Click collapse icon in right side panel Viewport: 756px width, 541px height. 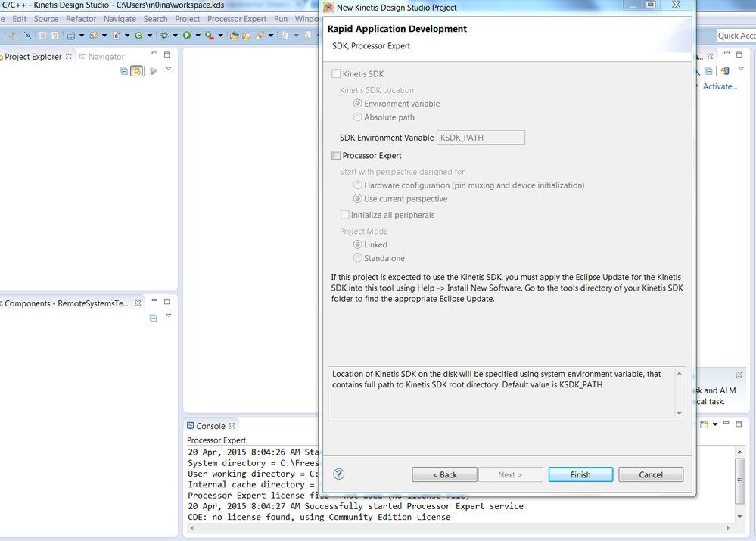pyautogui.click(x=709, y=71)
